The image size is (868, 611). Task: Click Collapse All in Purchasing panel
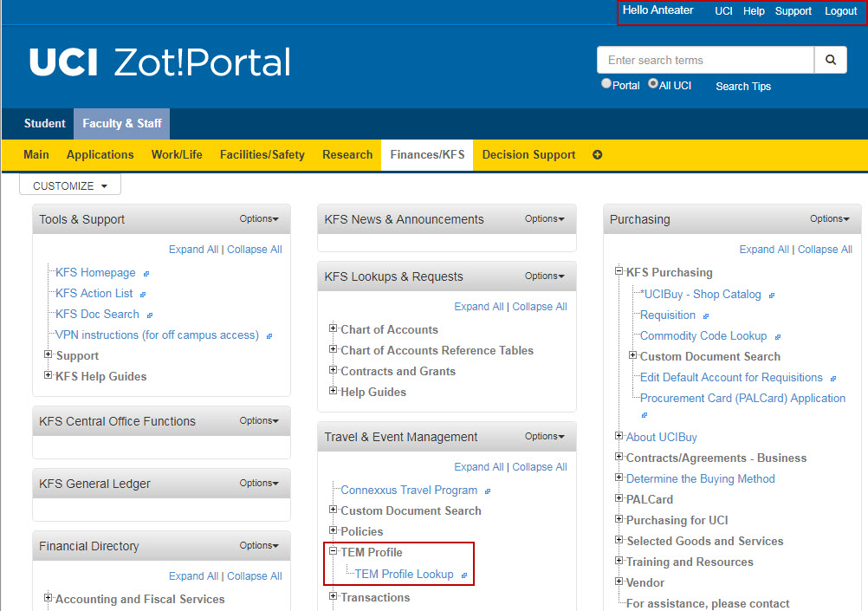click(x=825, y=250)
